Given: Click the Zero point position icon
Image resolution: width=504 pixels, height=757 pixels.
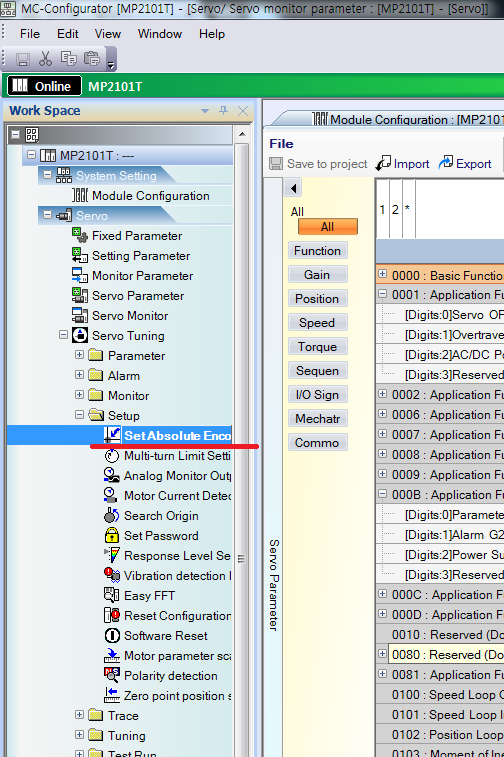Looking at the screenshot, I should click(112, 695).
